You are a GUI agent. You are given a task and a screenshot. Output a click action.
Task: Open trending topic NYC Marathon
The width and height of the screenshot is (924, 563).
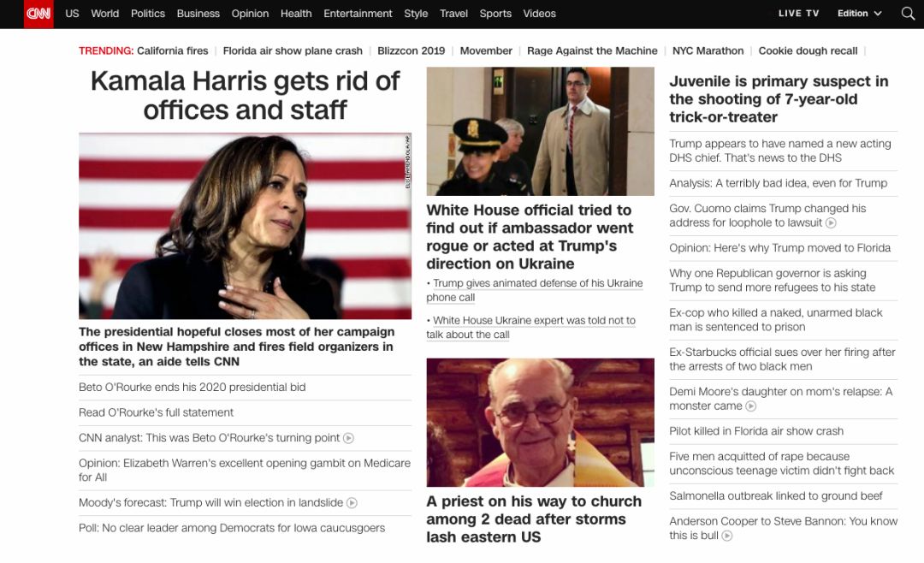click(x=708, y=50)
